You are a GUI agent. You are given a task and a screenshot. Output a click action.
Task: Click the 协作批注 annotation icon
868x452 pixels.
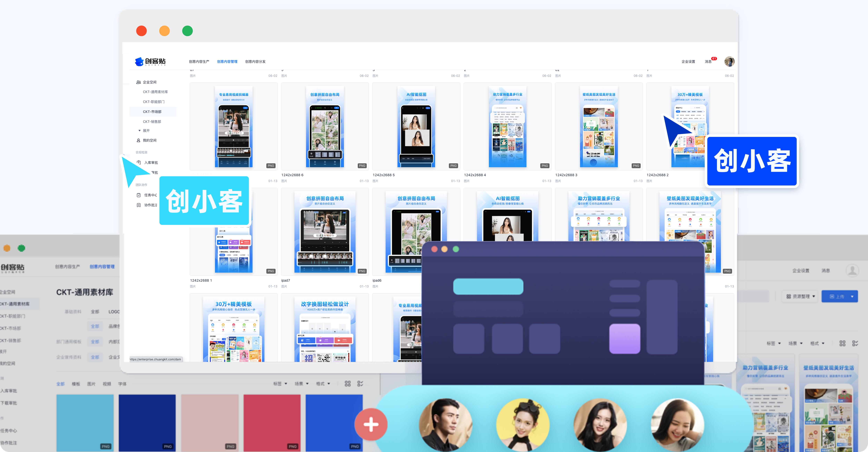point(138,205)
